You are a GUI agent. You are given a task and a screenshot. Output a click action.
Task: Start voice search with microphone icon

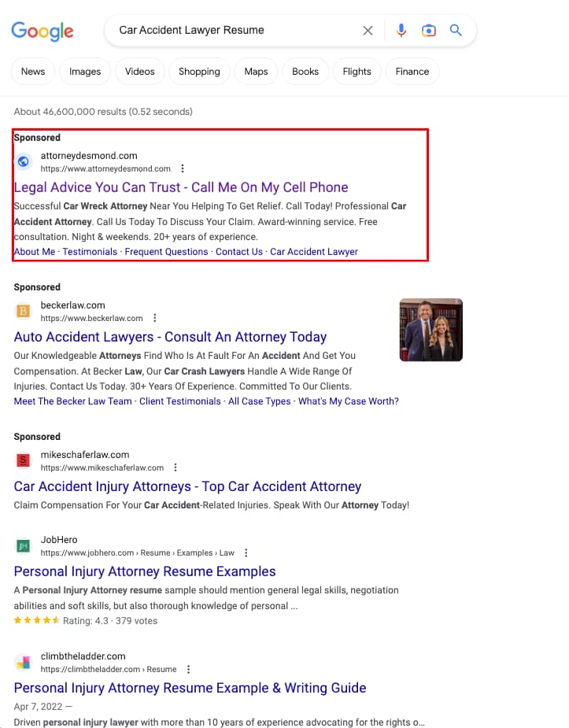click(x=401, y=31)
